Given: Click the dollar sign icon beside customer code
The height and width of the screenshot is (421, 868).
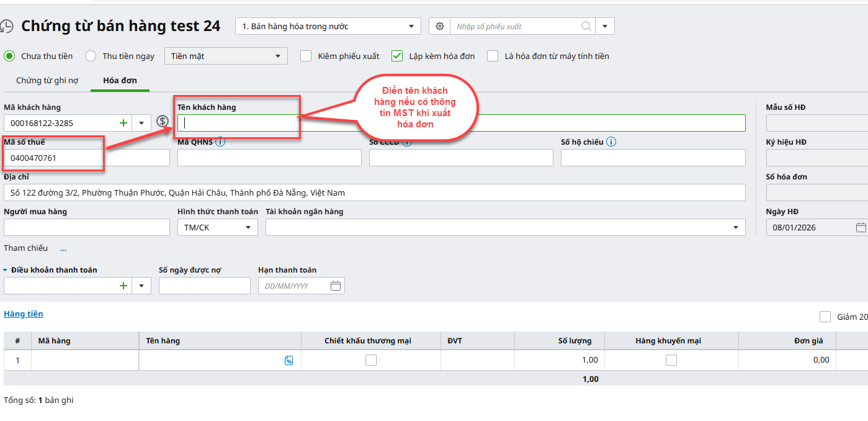Looking at the screenshot, I should coord(163,121).
